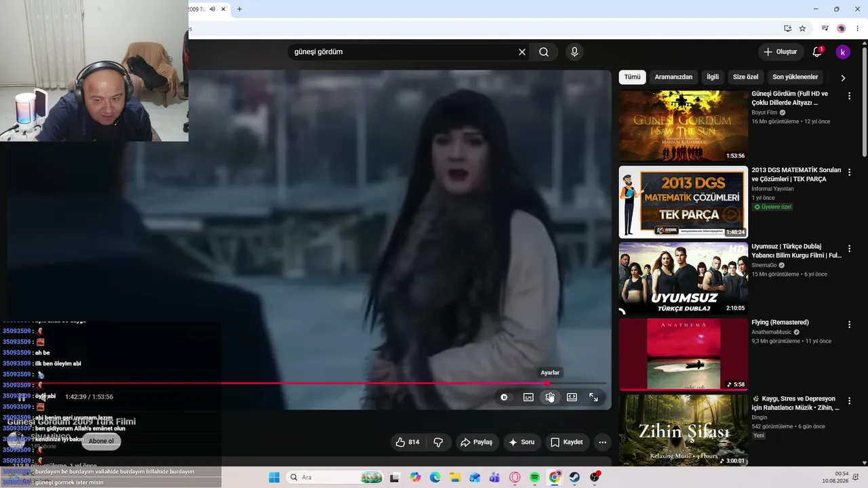The height and width of the screenshot is (488, 868).
Task: Open a new Chrome tab
Action: pos(239,9)
